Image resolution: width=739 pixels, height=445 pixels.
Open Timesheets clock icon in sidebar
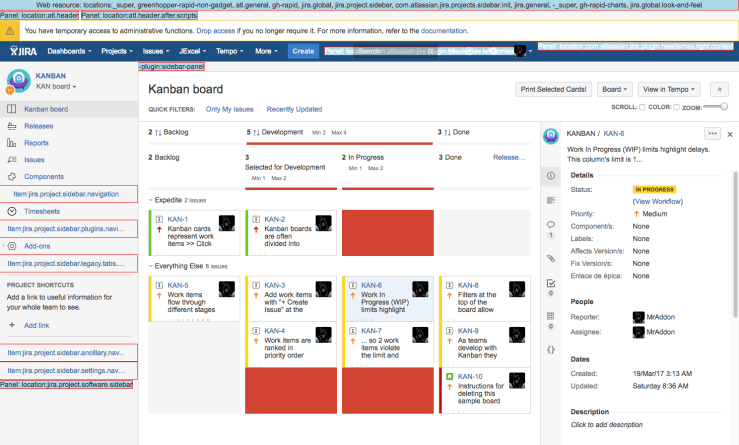[11, 211]
